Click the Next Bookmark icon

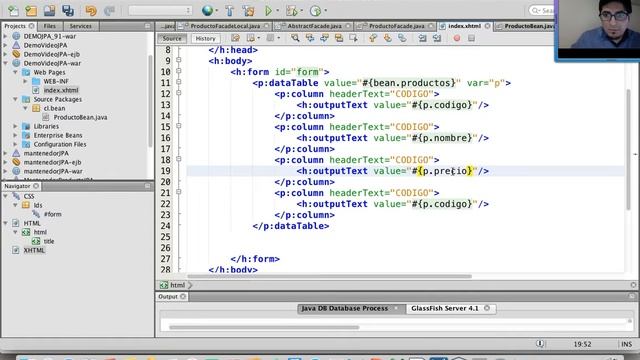tap(387, 38)
